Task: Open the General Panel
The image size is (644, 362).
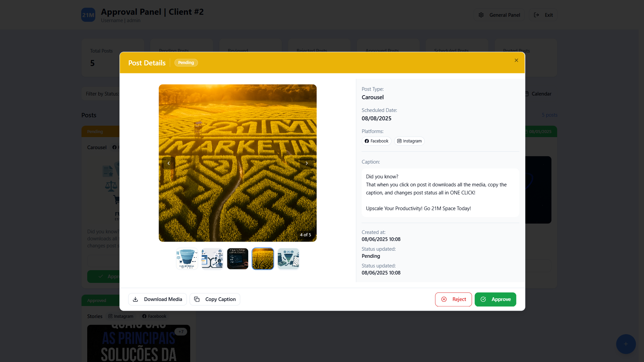Action: tap(499, 15)
